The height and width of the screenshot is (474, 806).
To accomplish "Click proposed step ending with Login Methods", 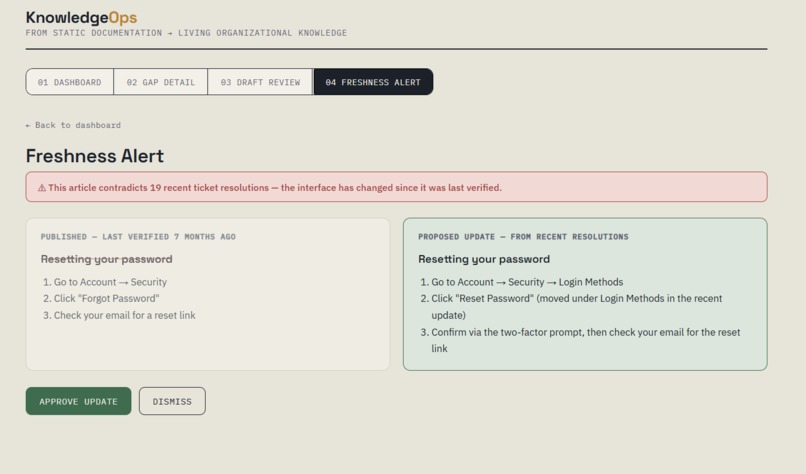I will [x=527, y=282].
